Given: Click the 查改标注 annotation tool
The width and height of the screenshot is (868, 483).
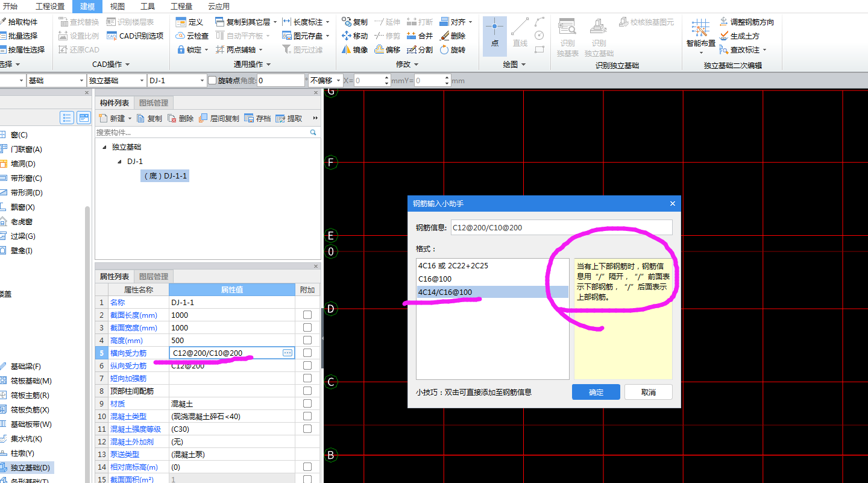Looking at the screenshot, I should (x=743, y=49).
